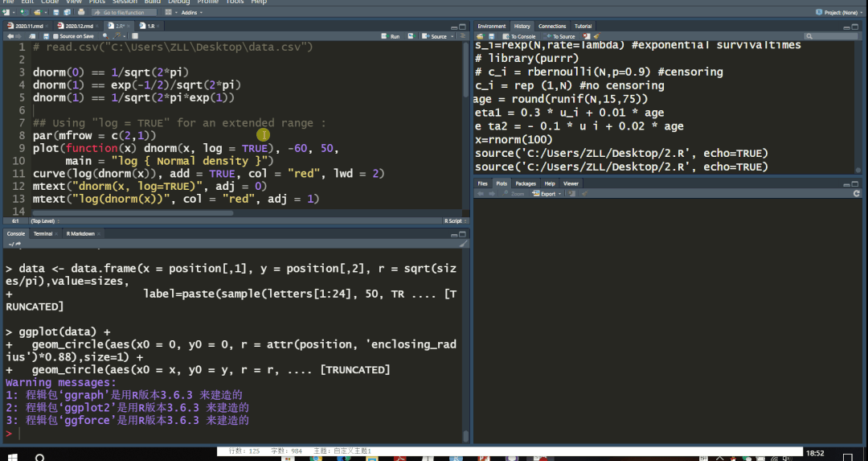This screenshot has width=868, height=461.
Task: Click the Re-run previous code region icon
Action: (x=411, y=36)
